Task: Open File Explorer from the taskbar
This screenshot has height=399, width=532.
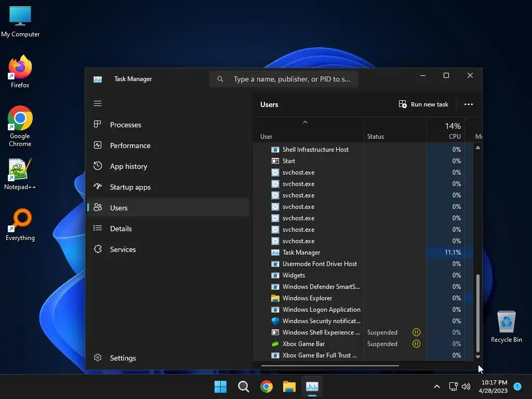Action: tap(289, 387)
